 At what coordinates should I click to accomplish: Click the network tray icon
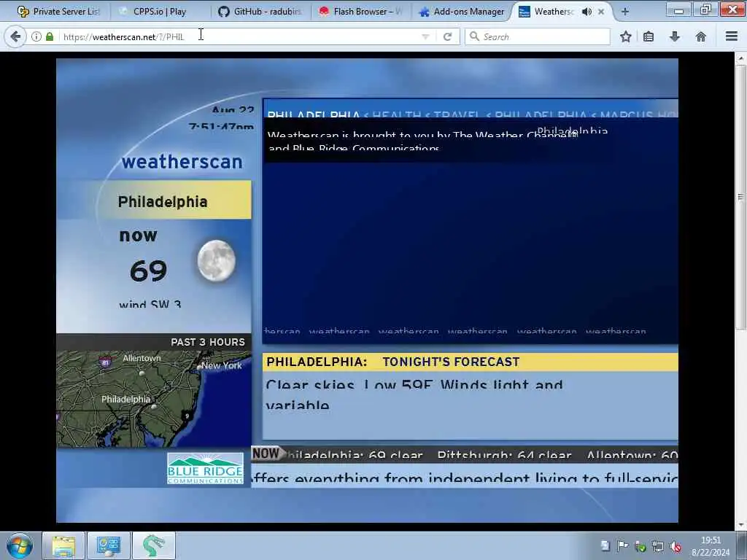pos(658,546)
